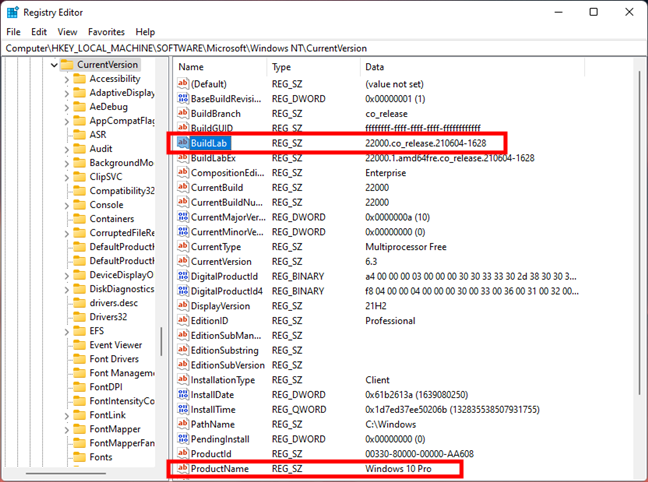Screen dimensions: 648x482
Task: Click the string icon of BuildBranch value
Action: (183, 114)
